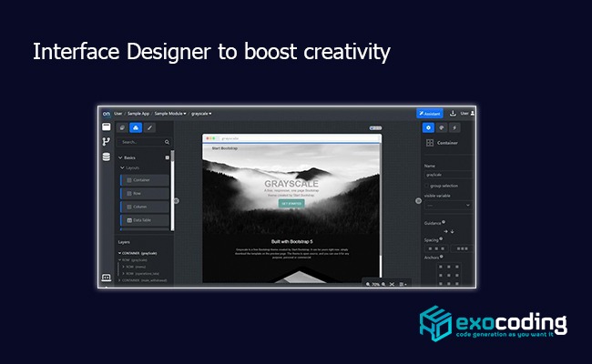Expand ROW (menu) layer
Image resolution: width=592 pixels, height=364 pixels.
(x=123, y=267)
